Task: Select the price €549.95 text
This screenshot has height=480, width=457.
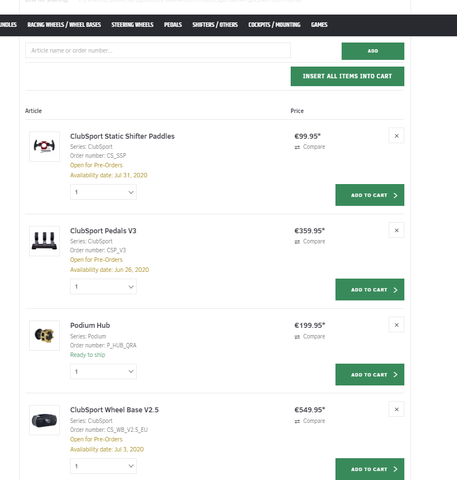Action: pyautogui.click(x=309, y=410)
